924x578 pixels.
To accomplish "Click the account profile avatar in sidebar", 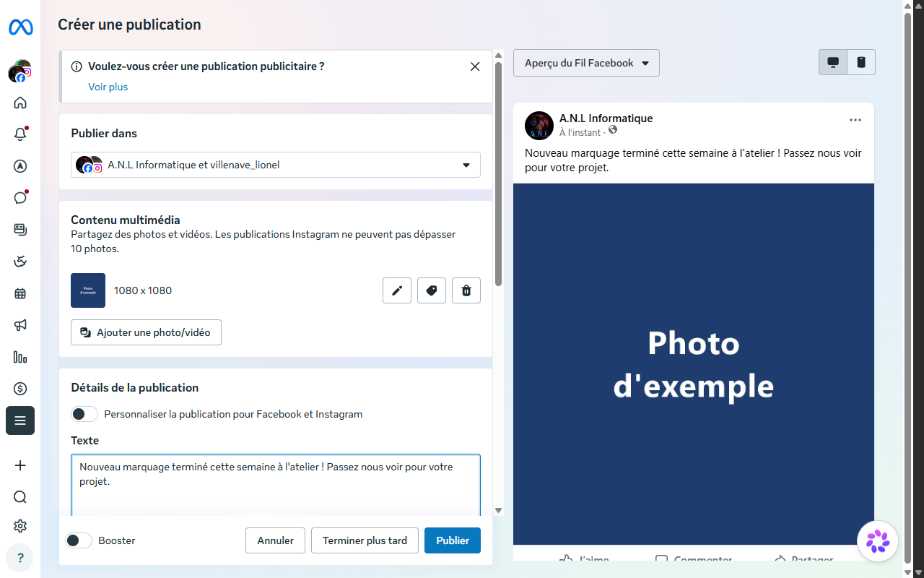I will point(20,72).
